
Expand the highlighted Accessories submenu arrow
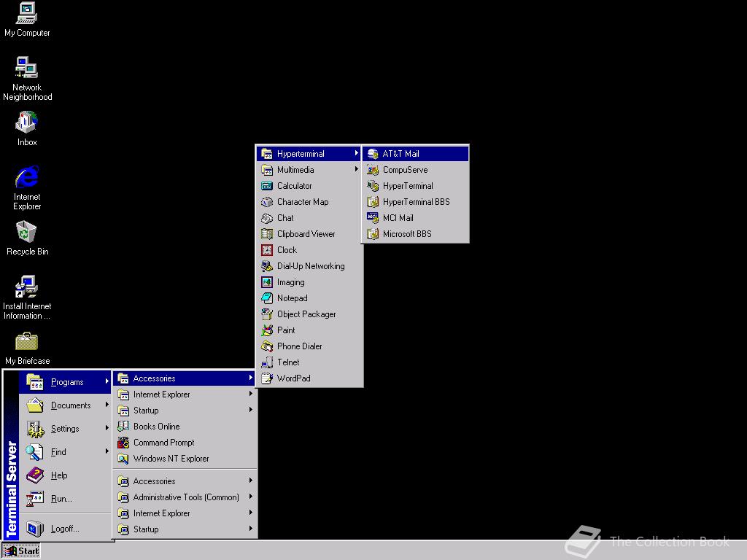click(251, 378)
